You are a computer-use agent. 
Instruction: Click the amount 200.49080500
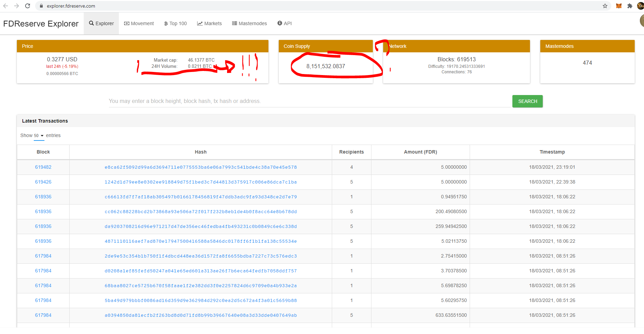451,211
